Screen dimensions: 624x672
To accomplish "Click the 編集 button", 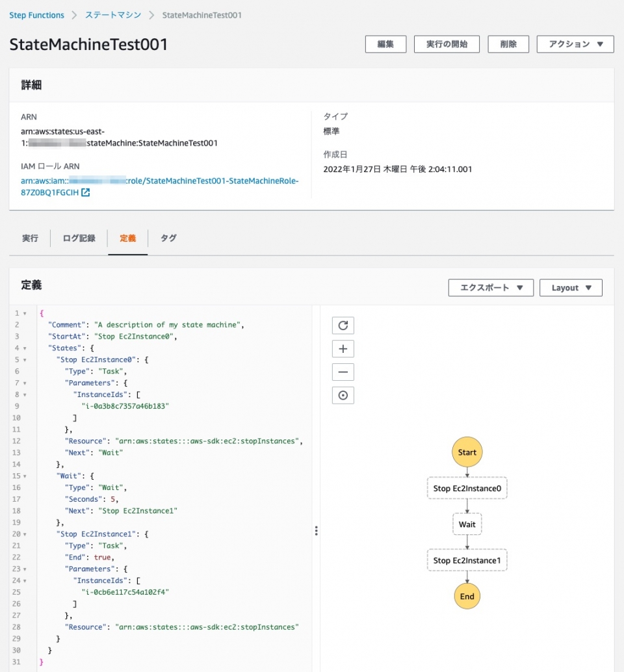I will tap(385, 44).
